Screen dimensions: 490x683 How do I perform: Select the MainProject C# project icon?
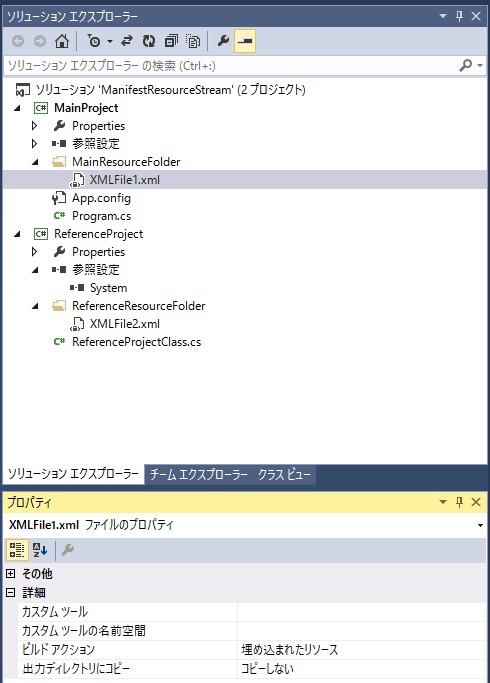[x=41, y=108]
